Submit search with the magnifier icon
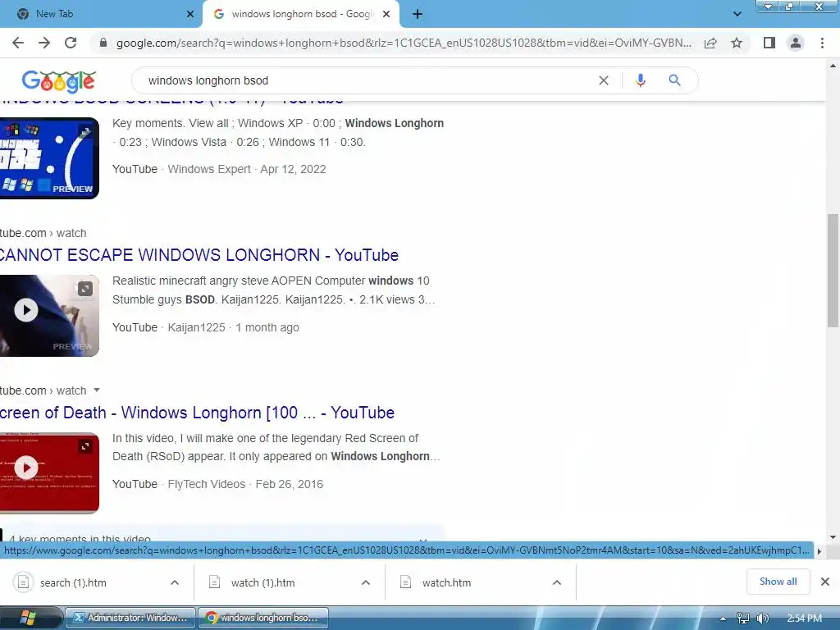This screenshot has height=630, width=840. click(674, 80)
